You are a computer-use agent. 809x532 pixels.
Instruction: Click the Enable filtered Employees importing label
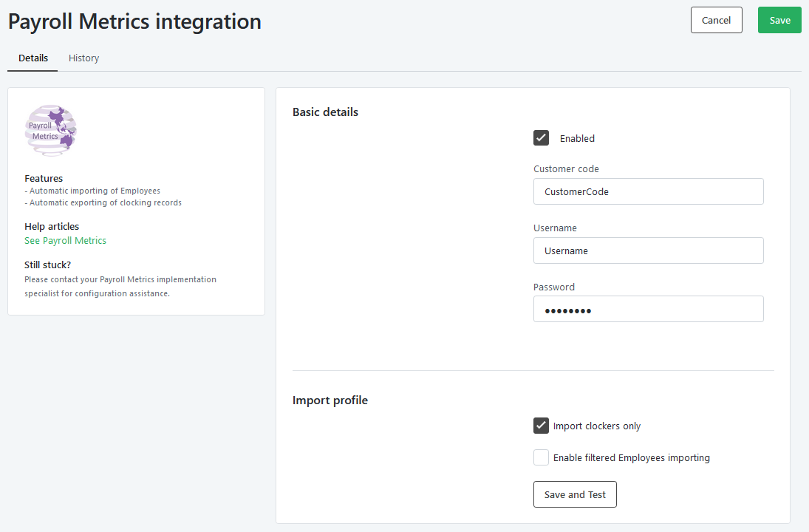click(x=632, y=457)
